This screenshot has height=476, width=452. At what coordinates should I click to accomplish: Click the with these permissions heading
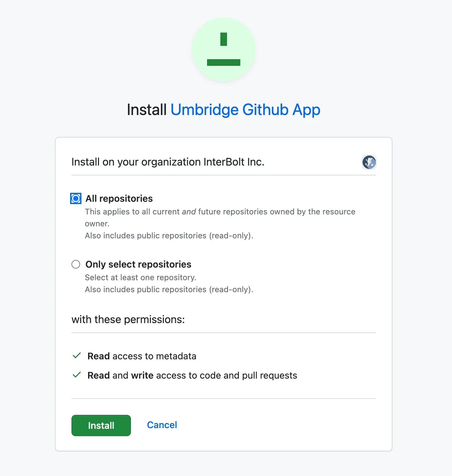128,319
